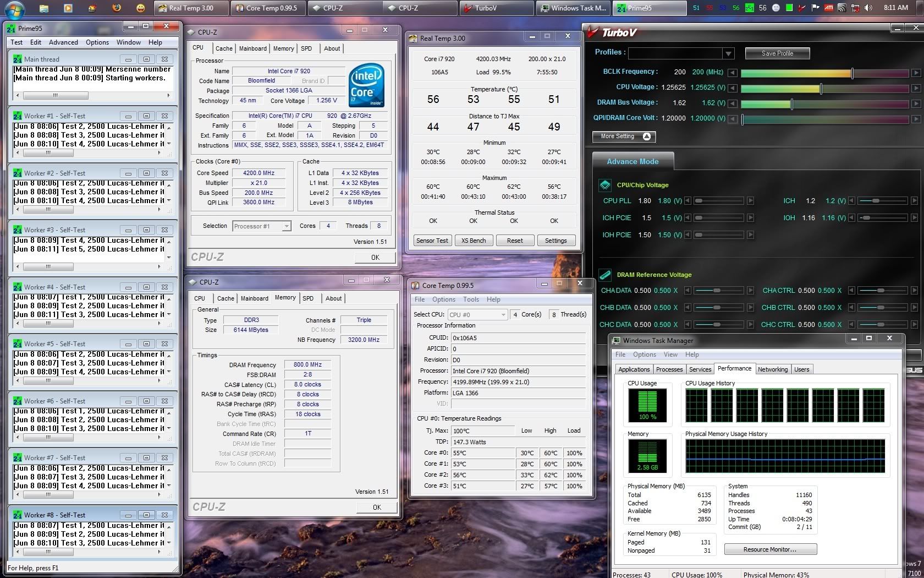Click OK in the lower CPU-Z Memory window

pos(377,507)
